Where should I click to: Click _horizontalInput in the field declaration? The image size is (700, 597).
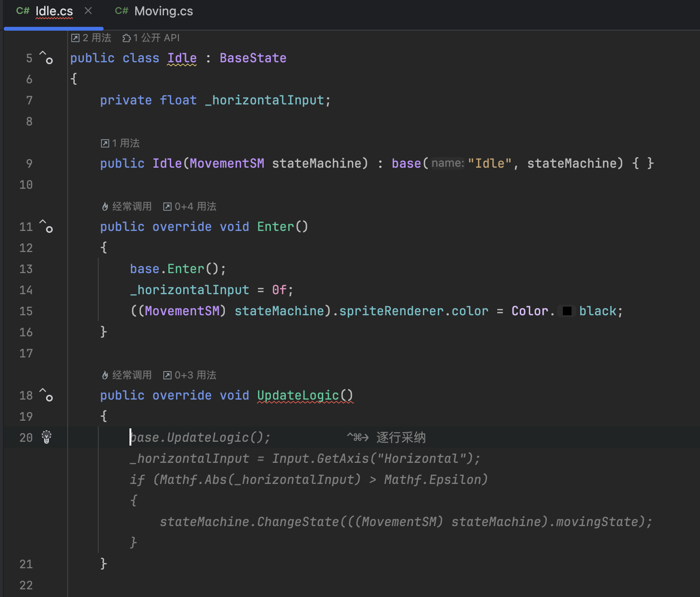(265, 100)
